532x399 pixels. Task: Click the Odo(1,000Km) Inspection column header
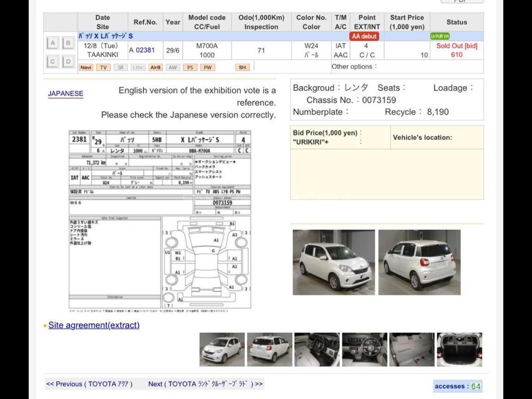click(x=261, y=22)
